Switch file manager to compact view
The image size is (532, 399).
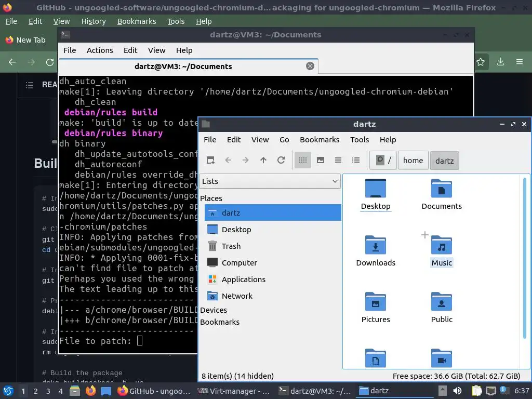(x=338, y=160)
